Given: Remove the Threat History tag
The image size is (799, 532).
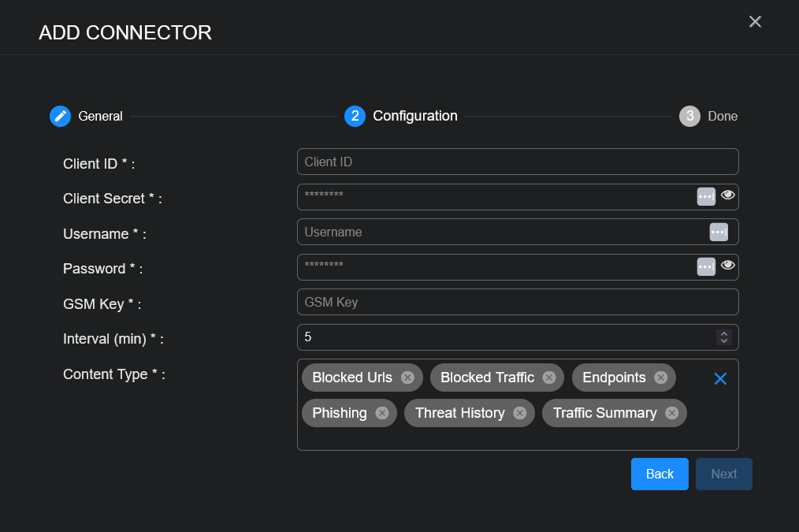Looking at the screenshot, I should pos(519,413).
